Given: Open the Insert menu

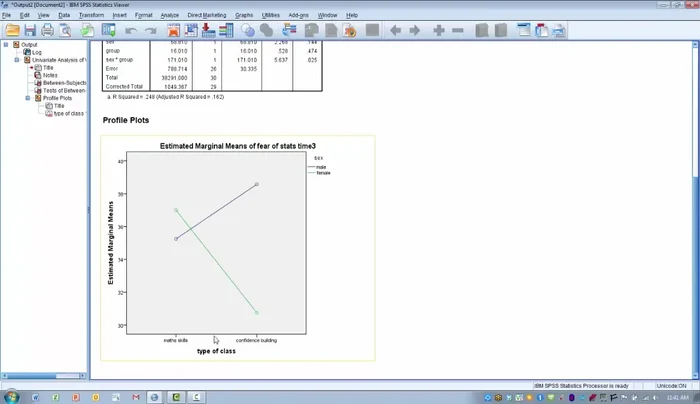Looking at the screenshot, I should click(119, 15).
